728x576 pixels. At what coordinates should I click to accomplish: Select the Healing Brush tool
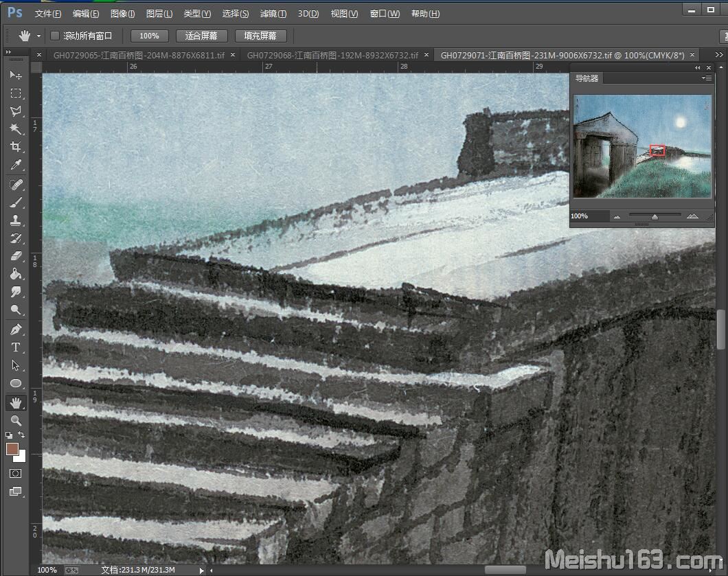(16, 185)
